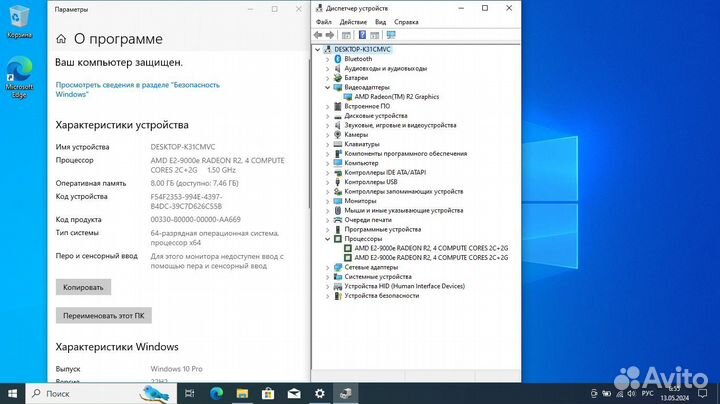The width and height of the screenshot is (720, 404).
Task: Click the taskbar Поиск search box
Action: tap(101, 393)
